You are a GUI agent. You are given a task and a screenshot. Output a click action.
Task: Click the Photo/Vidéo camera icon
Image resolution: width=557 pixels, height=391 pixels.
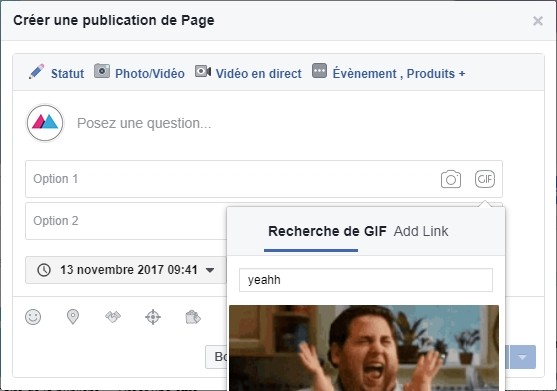(102, 71)
